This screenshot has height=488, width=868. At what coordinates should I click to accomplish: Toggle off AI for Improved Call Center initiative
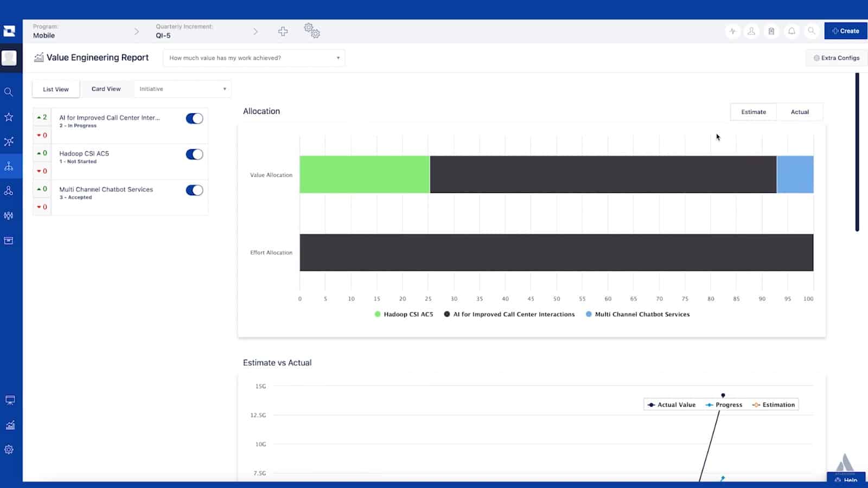pyautogui.click(x=194, y=118)
